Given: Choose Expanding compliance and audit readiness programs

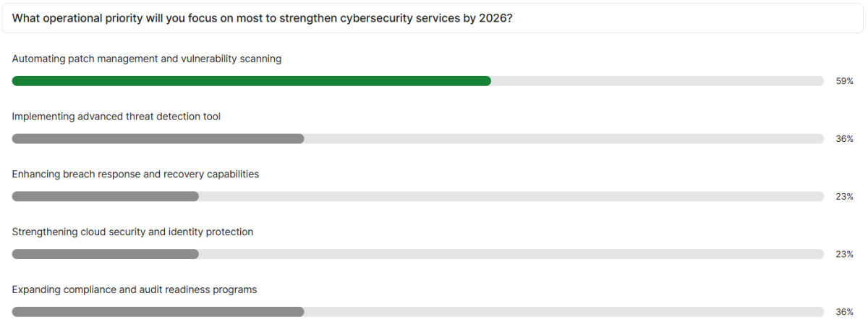Looking at the screenshot, I should [x=135, y=290].
